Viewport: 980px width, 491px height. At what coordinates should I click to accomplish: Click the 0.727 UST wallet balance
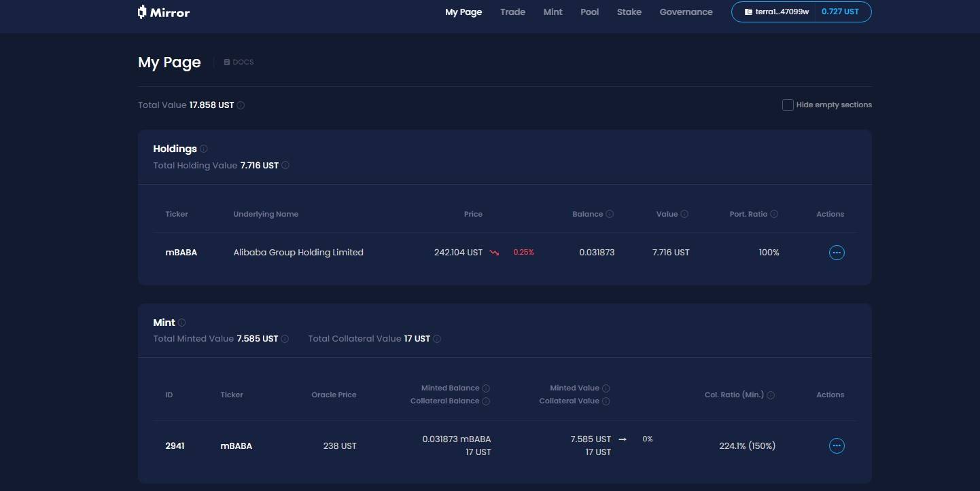pos(840,12)
